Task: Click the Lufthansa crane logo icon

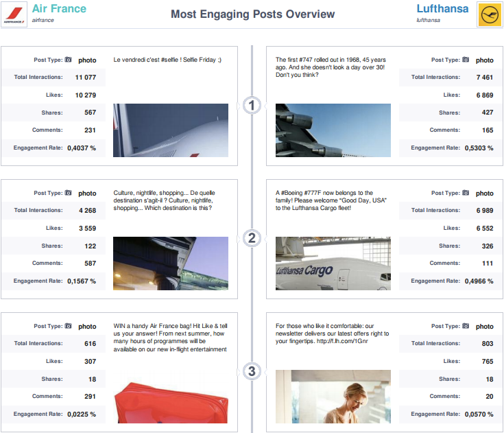Action: (490, 15)
